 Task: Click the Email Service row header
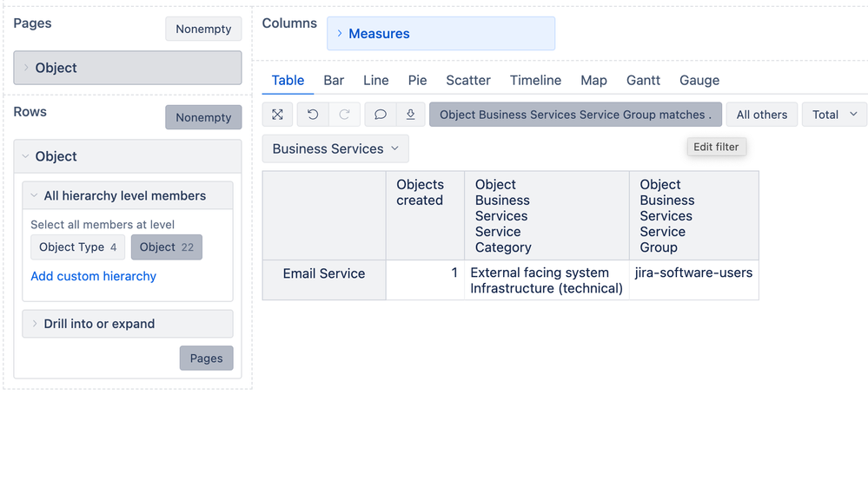(324, 280)
